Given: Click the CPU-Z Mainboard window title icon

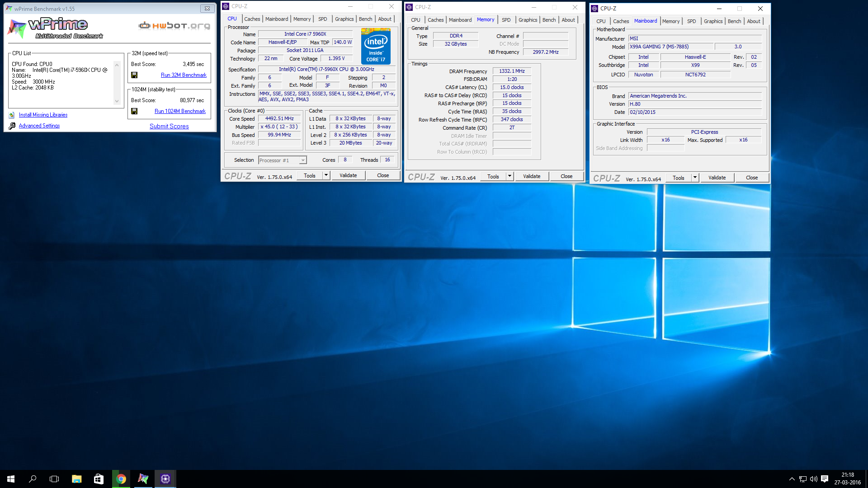Looking at the screenshot, I should coord(594,9).
